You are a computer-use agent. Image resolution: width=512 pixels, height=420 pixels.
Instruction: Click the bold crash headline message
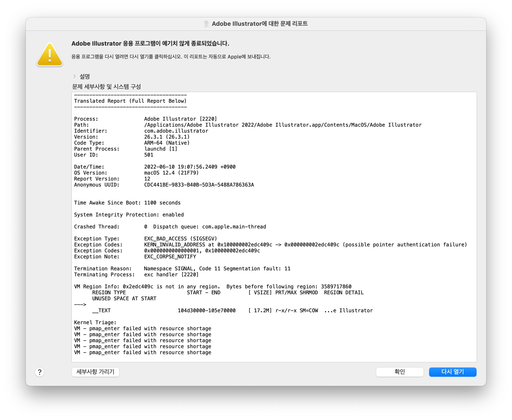tap(150, 44)
